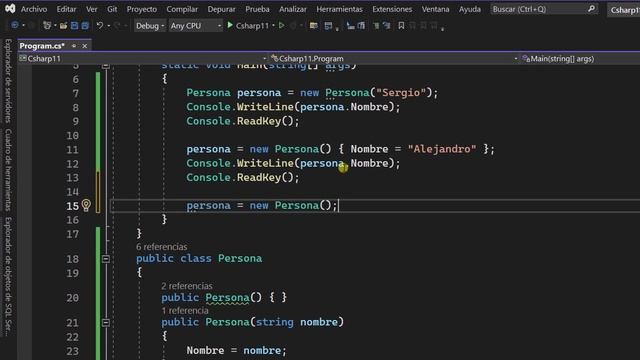This screenshot has height=360, width=640.
Task: Open the Ver menu
Action: 91,9
